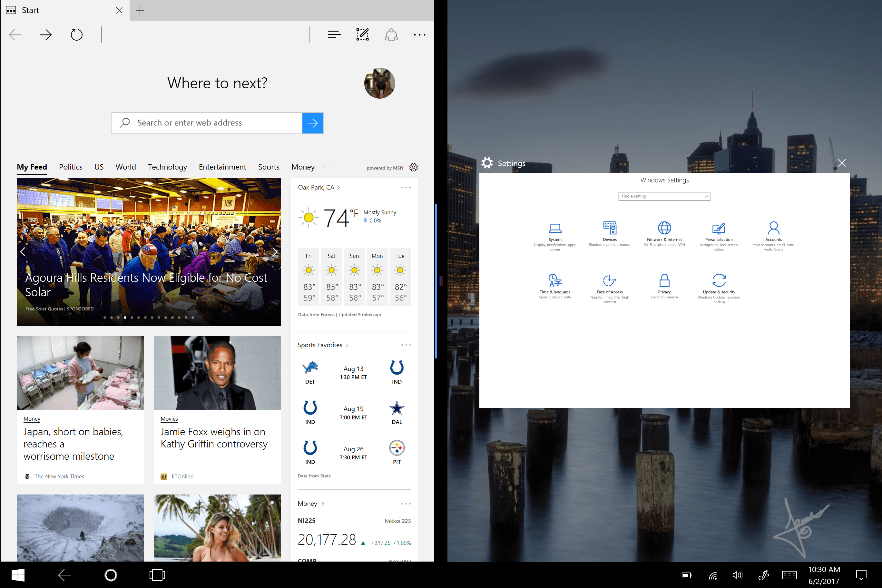This screenshot has width=882, height=588.
Task: Click the Detroit Lions DET logo
Action: 310,368
